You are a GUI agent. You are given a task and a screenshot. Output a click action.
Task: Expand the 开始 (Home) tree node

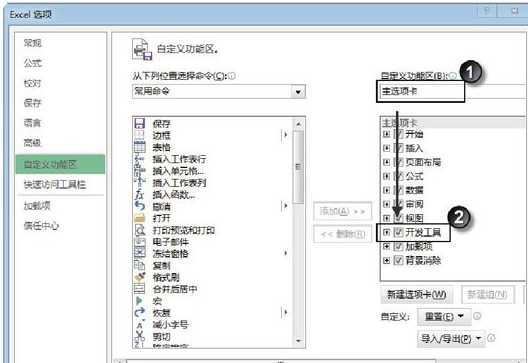click(x=386, y=134)
